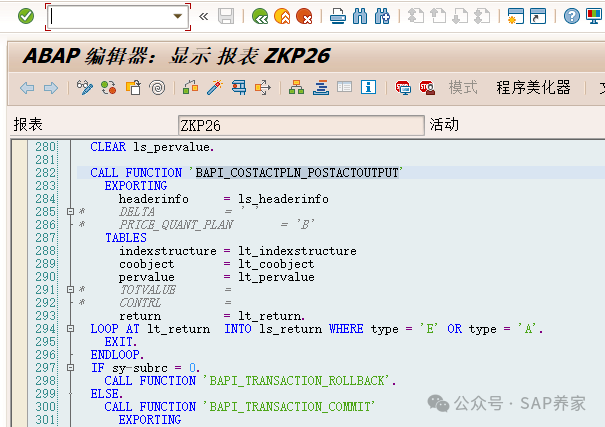
Task: Click 'ELSE.' keyword on line 299
Action: pos(106,393)
